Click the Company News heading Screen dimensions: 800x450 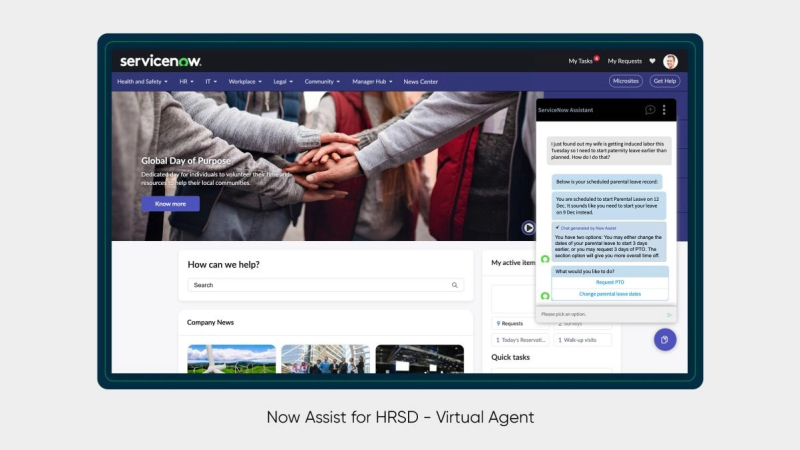210,322
